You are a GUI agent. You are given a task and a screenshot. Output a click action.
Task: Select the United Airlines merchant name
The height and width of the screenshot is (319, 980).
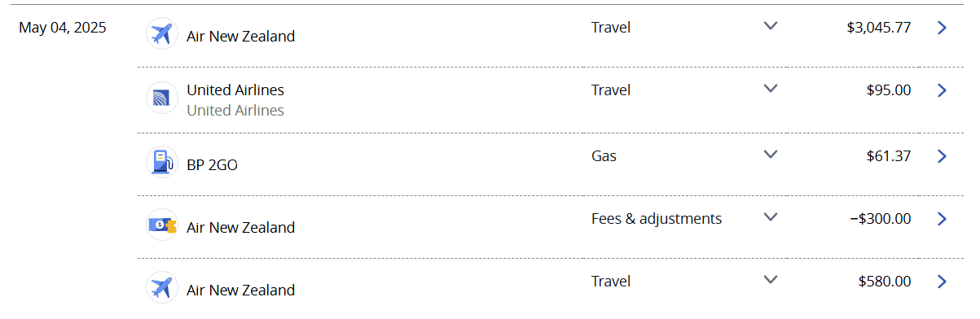click(235, 90)
